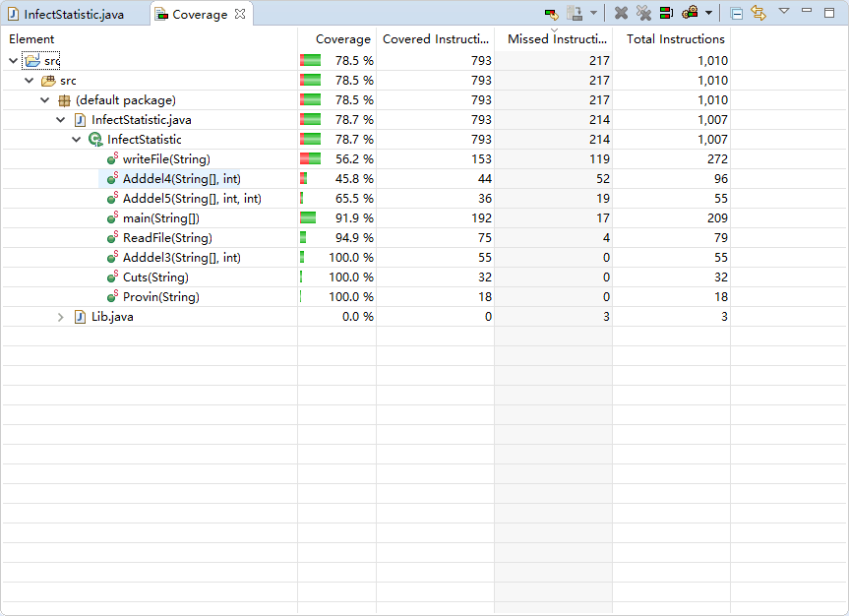
Task: Open the Coverage View Menu triangle
Action: coord(783,11)
